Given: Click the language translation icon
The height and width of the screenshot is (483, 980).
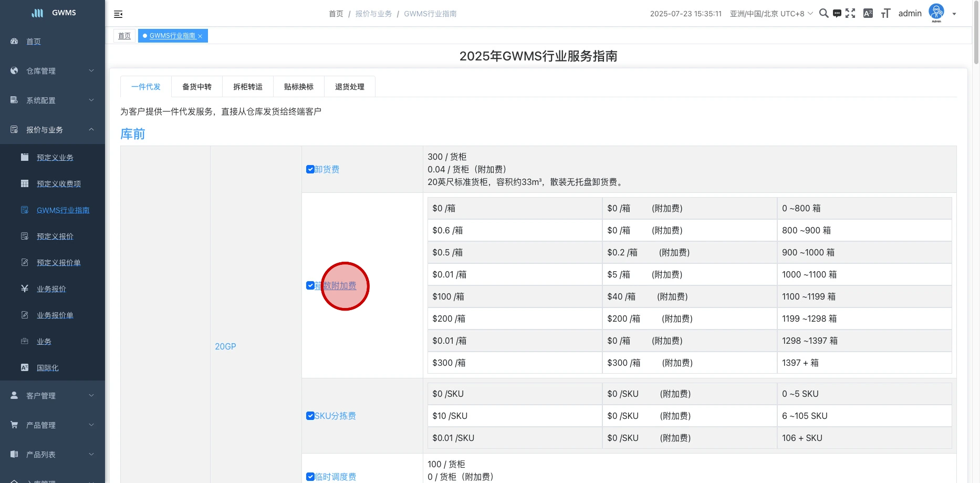Looking at the screenshot, I should pyautogui.click(x=868, y=14).
